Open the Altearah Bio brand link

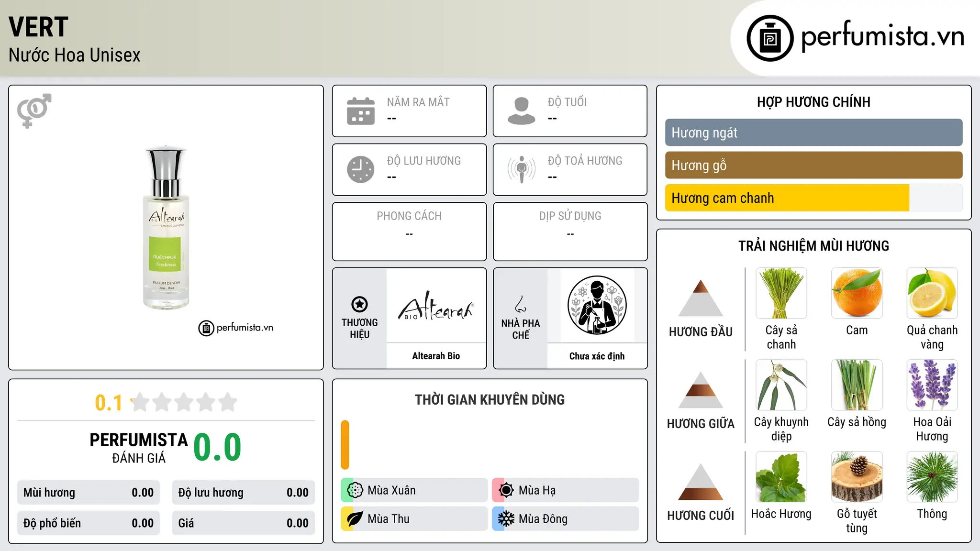[436, 356]
